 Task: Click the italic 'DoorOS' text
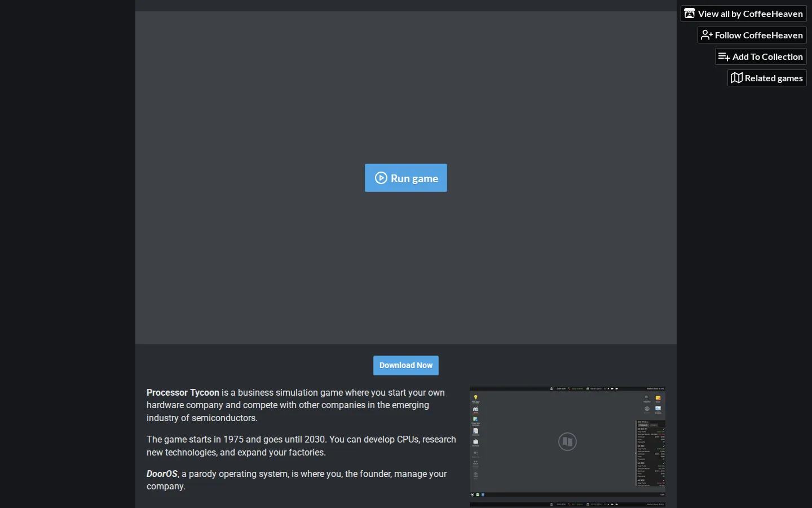click(x=162, y=474)
